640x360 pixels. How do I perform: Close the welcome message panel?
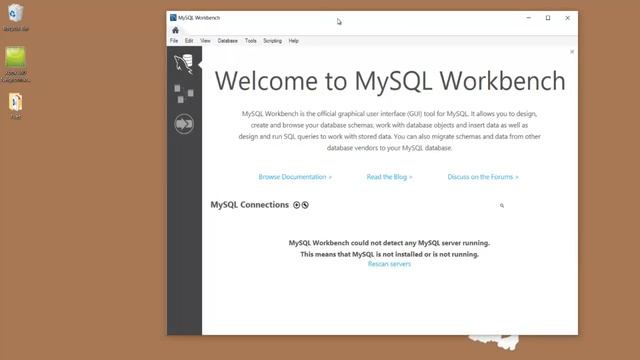click(x=572, y=52)
